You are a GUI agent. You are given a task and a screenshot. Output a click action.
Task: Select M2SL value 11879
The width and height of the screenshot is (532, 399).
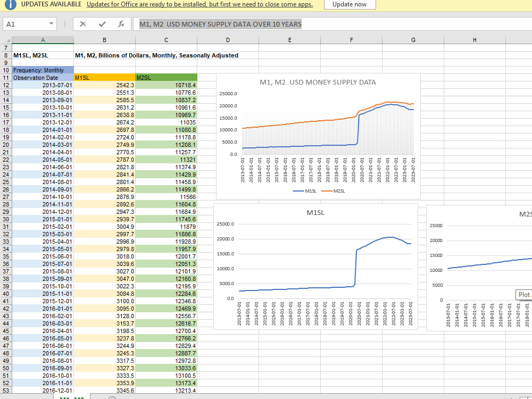(166, 227)
